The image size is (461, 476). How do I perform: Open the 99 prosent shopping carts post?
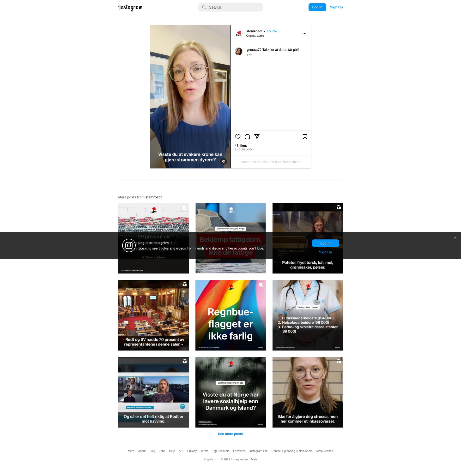pyautogui.click(x=153, y=238)
